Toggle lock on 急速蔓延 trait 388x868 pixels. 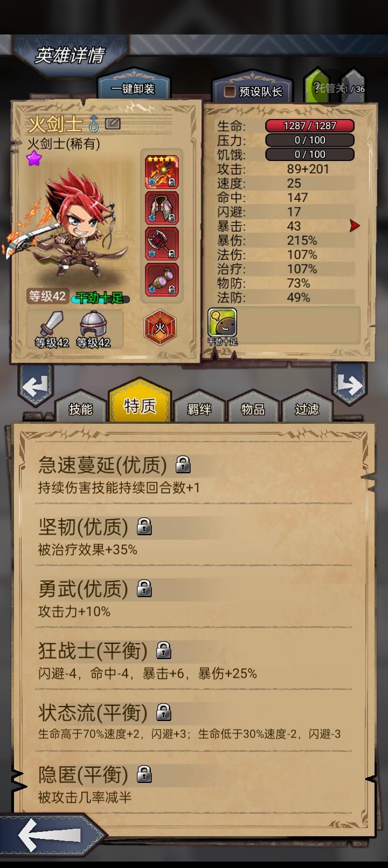[183, 464]
